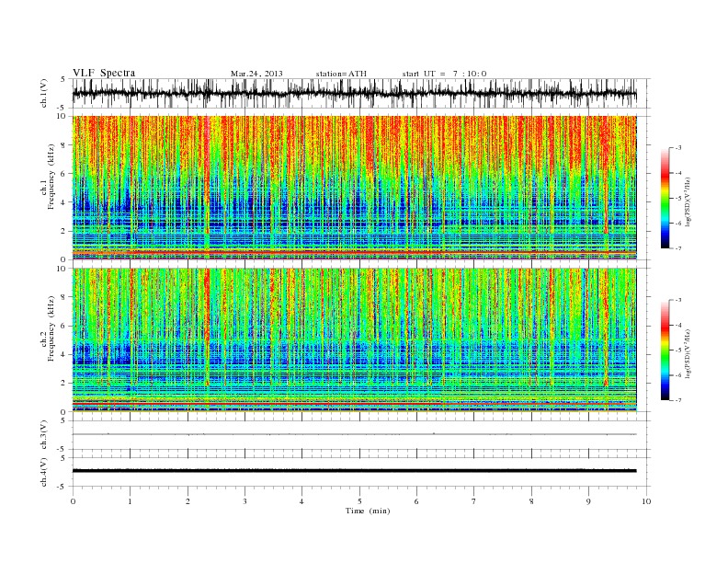The image size is (728, 563).
Task: Click the '-3' label on ch.1 color bar
Action: coord(678,148)
